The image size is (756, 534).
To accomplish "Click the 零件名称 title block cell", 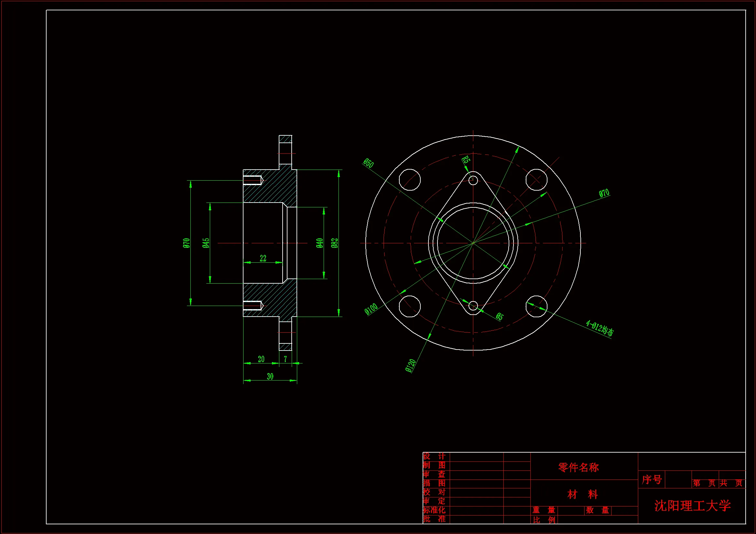I will pyautogui.click(x=578, y=467).
